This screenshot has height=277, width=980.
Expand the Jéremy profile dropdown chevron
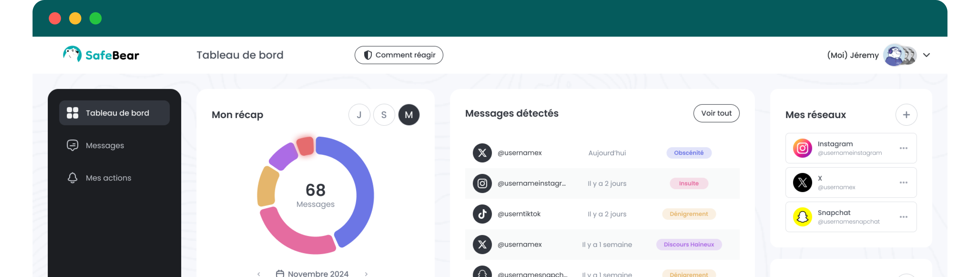(926, 55)
